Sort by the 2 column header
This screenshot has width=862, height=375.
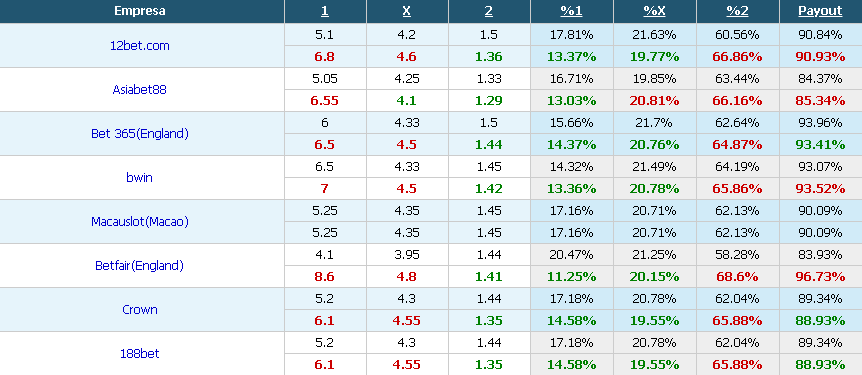pyautogui.click(x=489, y=11)
